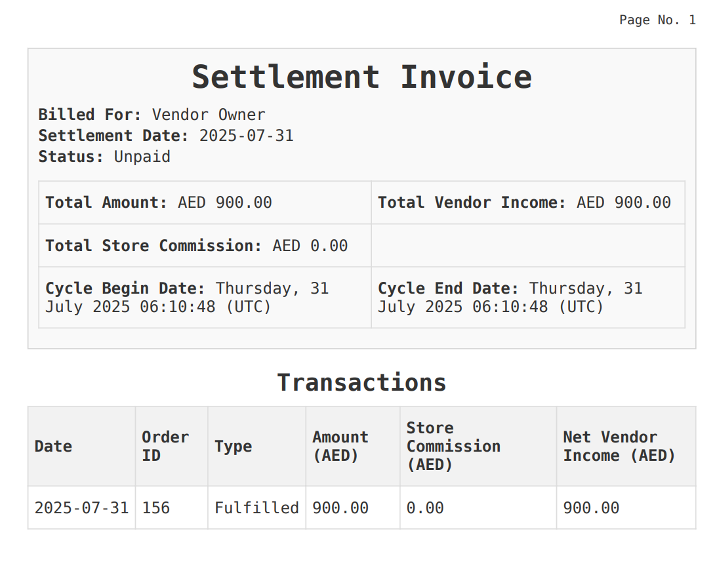Click the 0.00 commission value in the transaction row
Viewport: 715px width, 588px height.
tap(425, 508)
